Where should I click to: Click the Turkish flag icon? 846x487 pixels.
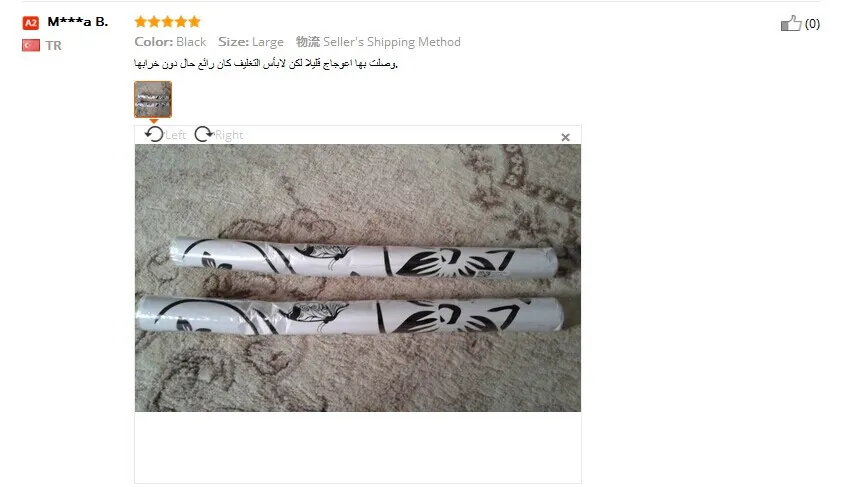pos(31,45)
